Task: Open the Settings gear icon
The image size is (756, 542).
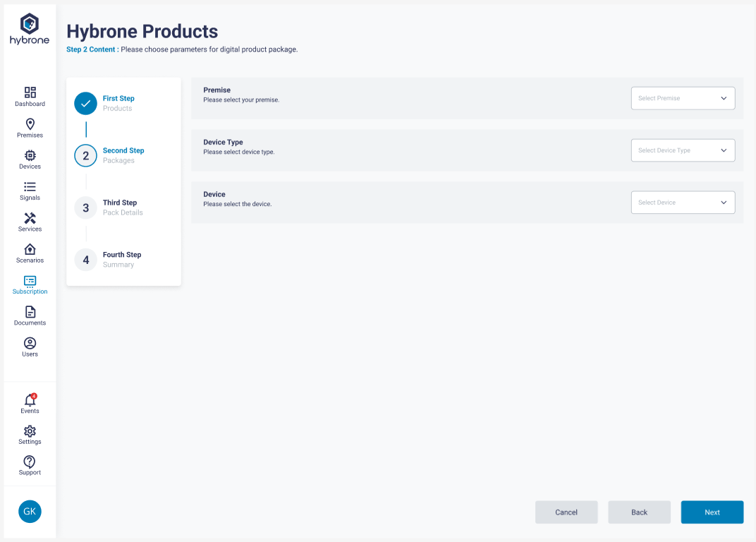Action: tap(30, 431)
